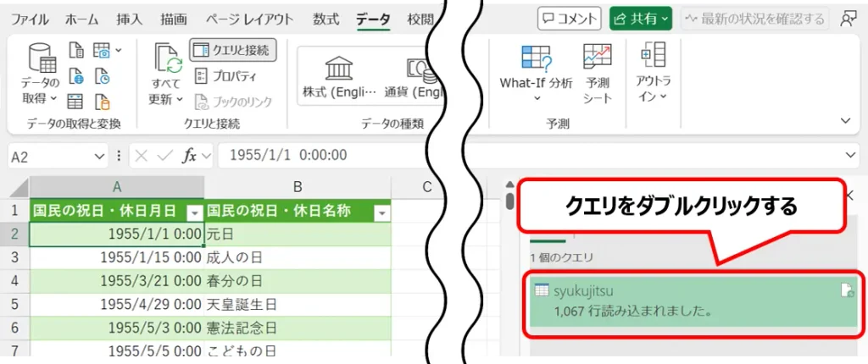Switch to the 挿入 tab

(x=130, y=19)
